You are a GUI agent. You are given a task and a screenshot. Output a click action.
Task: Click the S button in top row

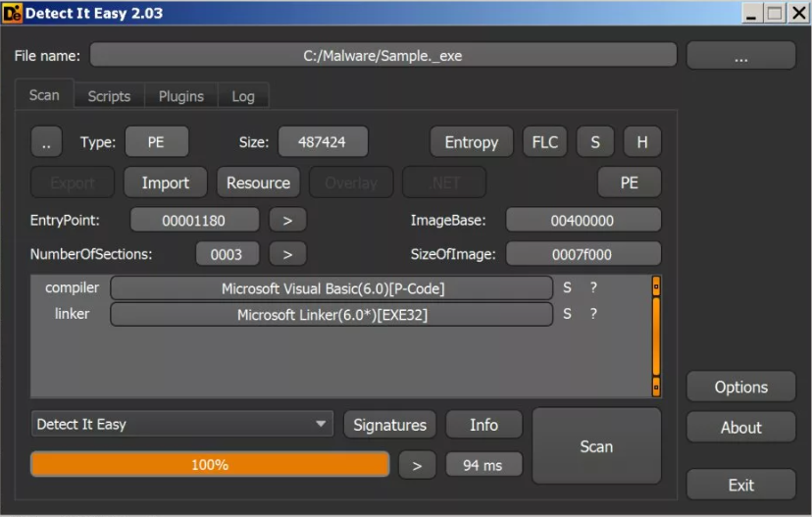595,142
